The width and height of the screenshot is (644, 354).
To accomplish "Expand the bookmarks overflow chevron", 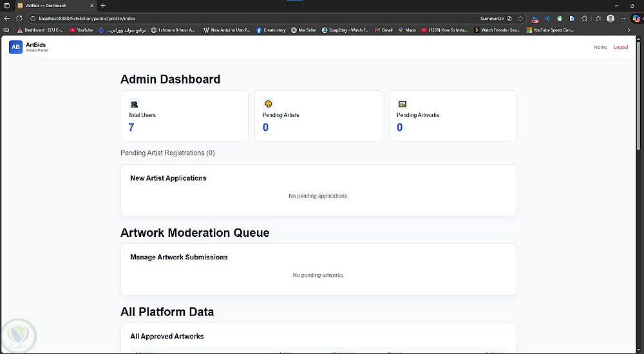I will [x=629, y=30].
